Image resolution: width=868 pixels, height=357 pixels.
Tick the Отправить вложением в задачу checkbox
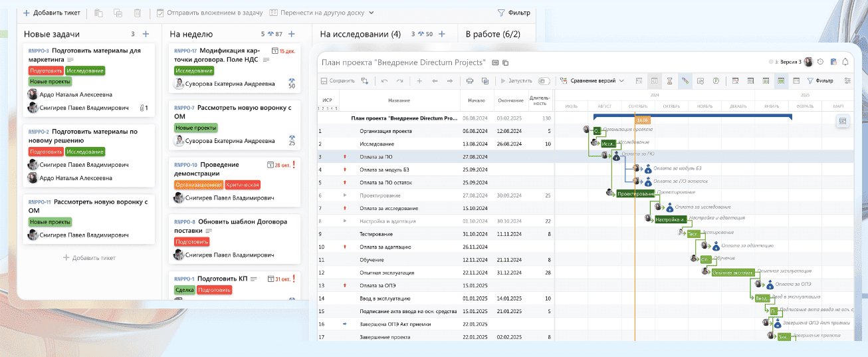160,13
